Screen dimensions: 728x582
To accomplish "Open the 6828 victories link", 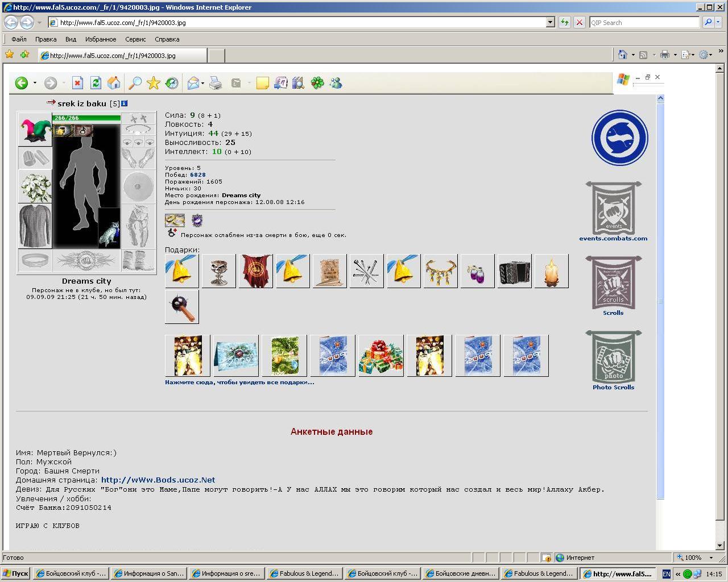I will tap(198, 175).
